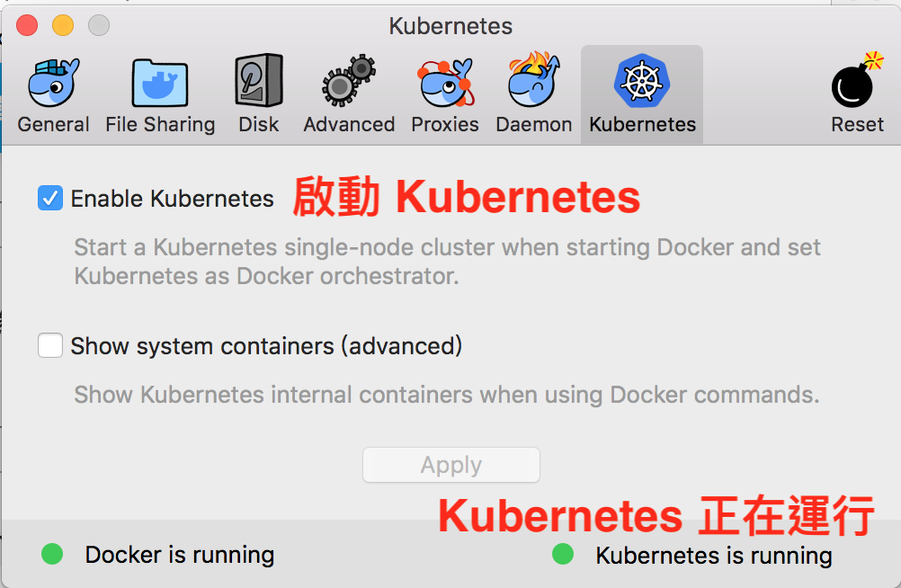Open the Advanced gears icon
The height and width of the screenshot is (588, 901).
[x=349, y=81]
